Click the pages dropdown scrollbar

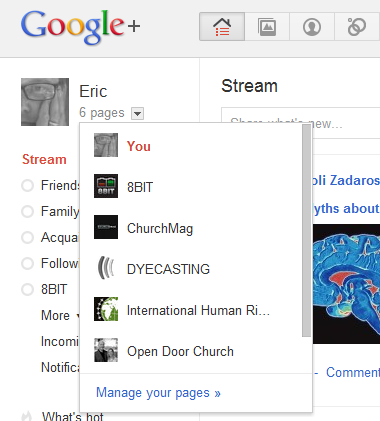pyautogui.click(x=306, y=231)
